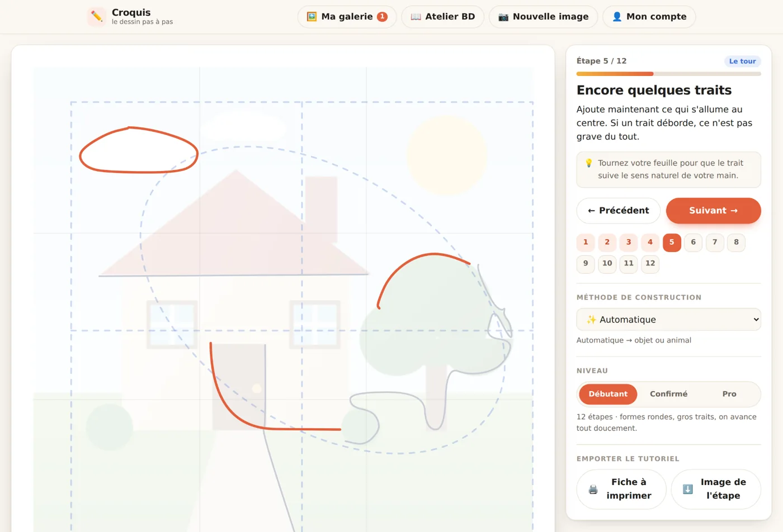Open Mon compte menu
The image size is (783, 532).
pyautogui.click(x=649, y=17)
